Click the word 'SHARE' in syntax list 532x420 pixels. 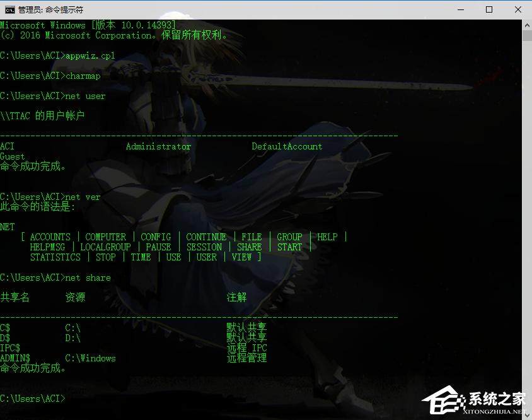249,247
